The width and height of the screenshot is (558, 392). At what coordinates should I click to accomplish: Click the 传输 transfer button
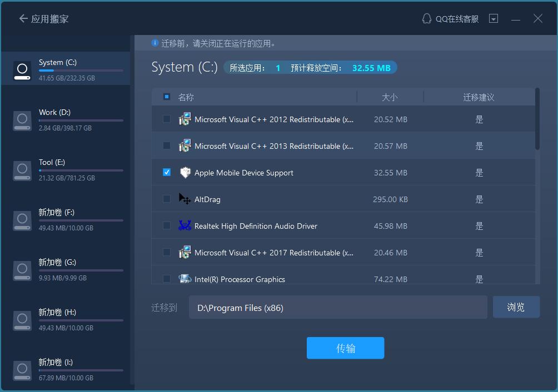coord(345,348)
